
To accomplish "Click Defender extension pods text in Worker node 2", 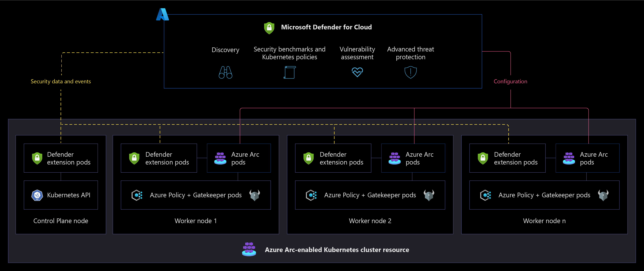I will (341, 158).
